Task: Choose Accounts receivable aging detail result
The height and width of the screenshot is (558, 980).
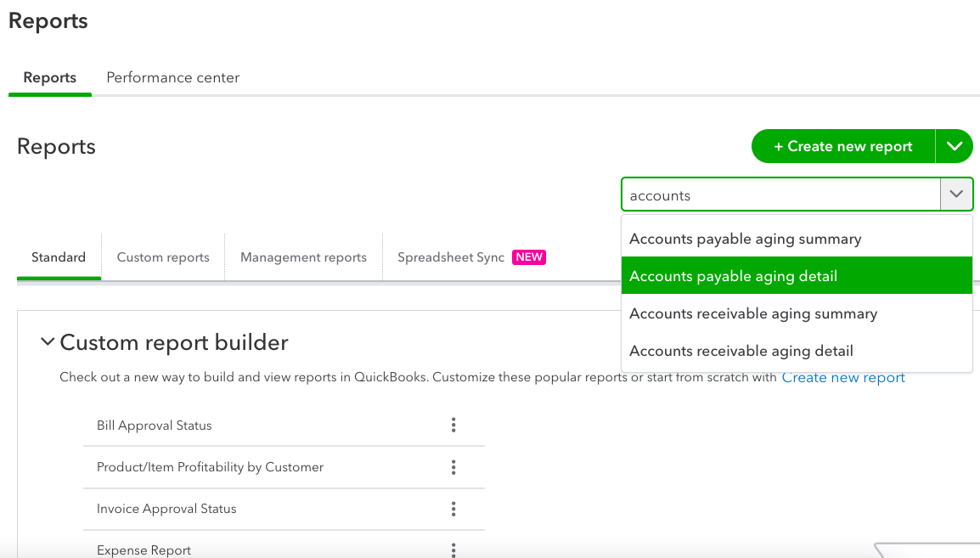Action: tap(741, 351)
